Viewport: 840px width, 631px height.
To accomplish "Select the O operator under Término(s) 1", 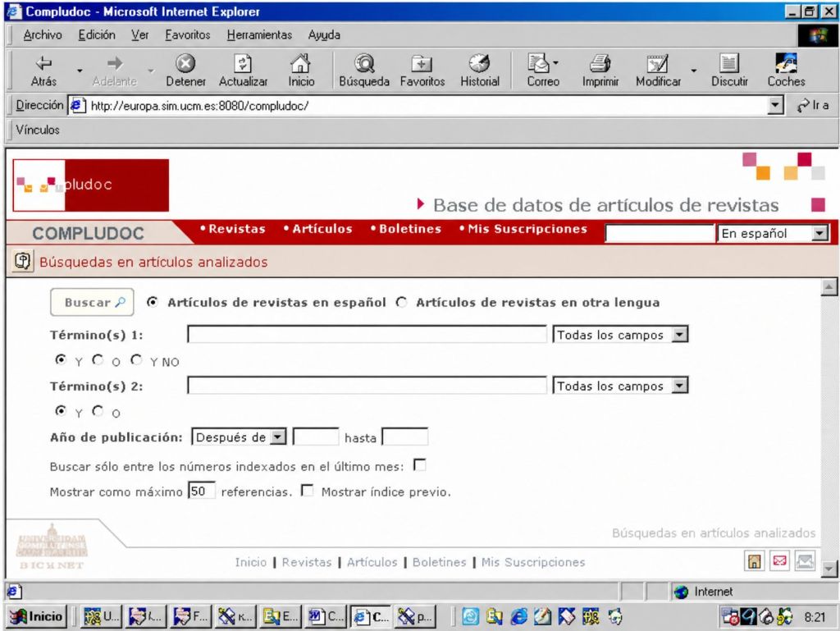I will tap(98, 359).
